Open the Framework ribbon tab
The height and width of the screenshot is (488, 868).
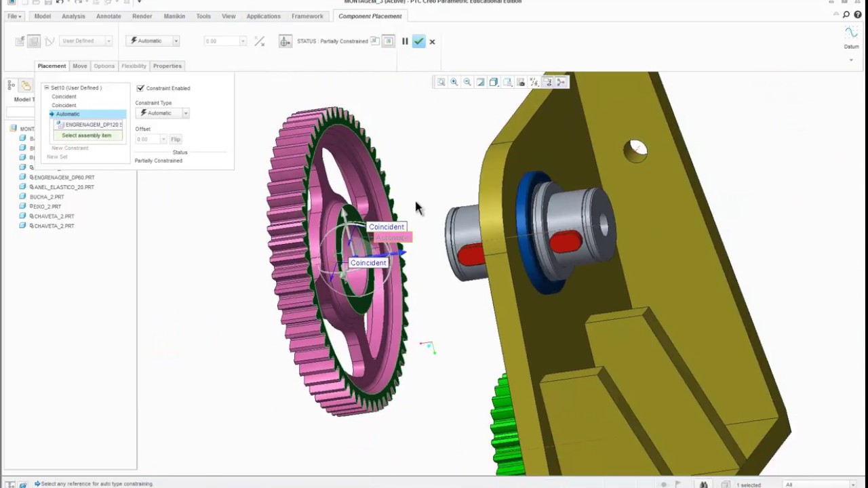pyautogui.click(x=307, y=16)
